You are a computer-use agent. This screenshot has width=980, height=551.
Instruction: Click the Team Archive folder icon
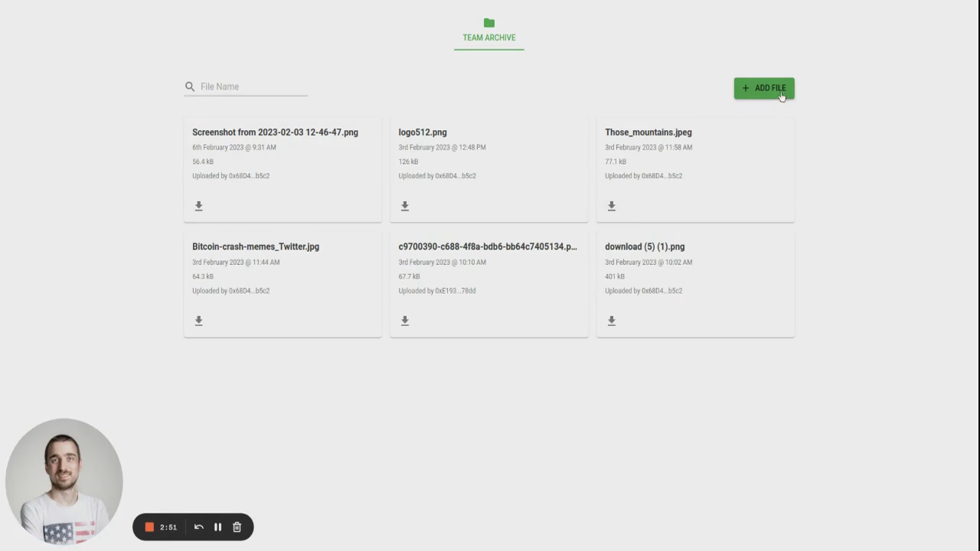[x=489, y=23]
